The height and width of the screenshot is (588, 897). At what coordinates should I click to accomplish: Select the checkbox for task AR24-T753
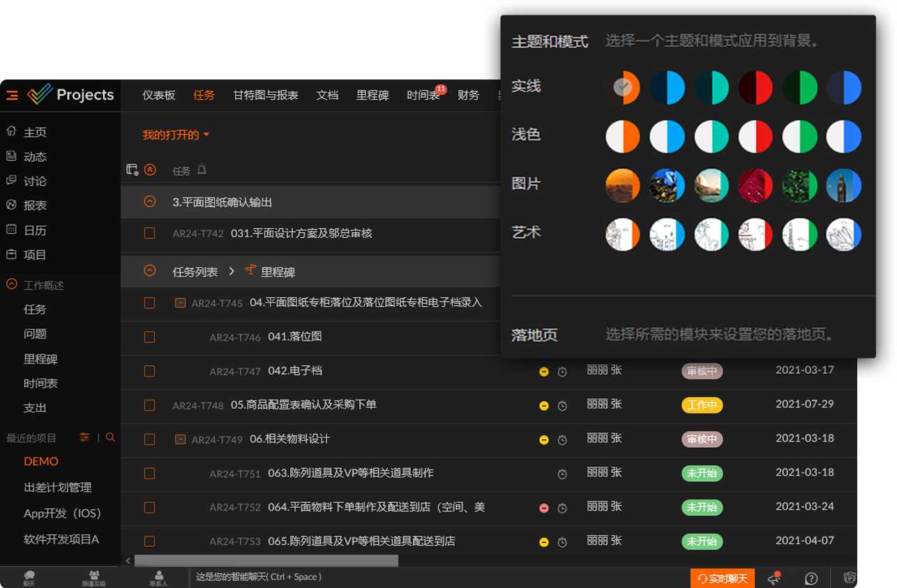tap(149, 541)
